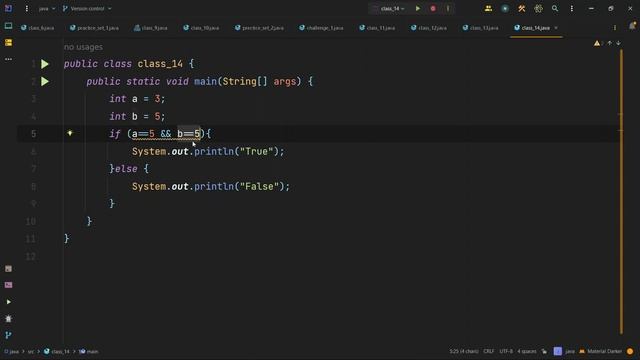The image size is (640, 360).
Task: Open sidebar tool icon above Terminal
Action: click(8, 269)
